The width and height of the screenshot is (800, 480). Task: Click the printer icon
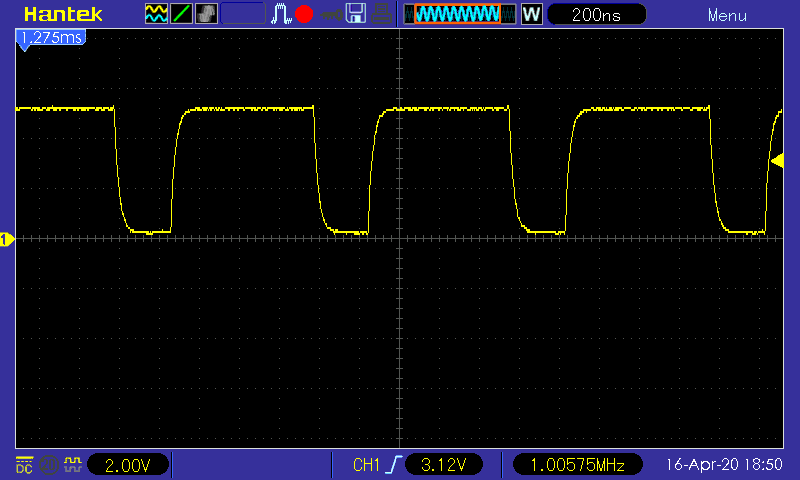[x=381, y=14]
